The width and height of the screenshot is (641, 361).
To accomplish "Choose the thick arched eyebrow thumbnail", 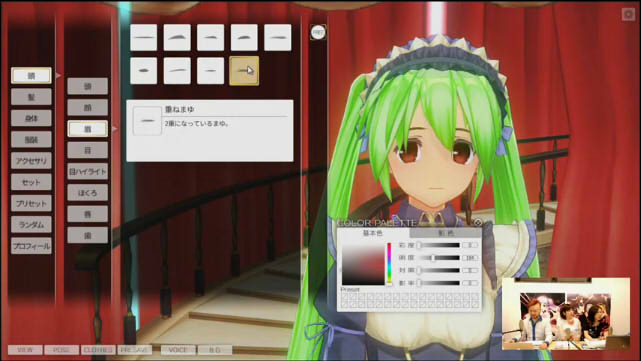I will click(177, 38).
